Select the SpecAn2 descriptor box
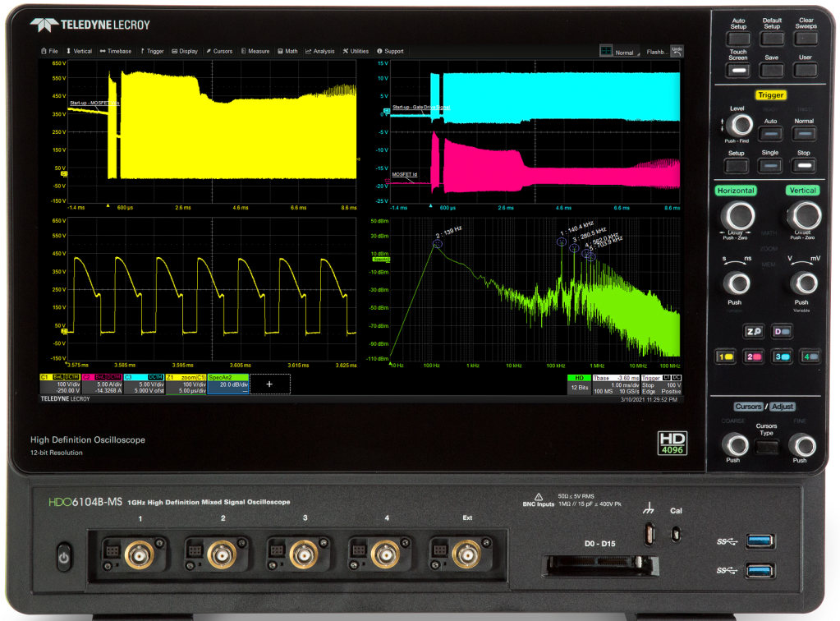This screenshot has width=840, height=621. [x=228, y=384]
